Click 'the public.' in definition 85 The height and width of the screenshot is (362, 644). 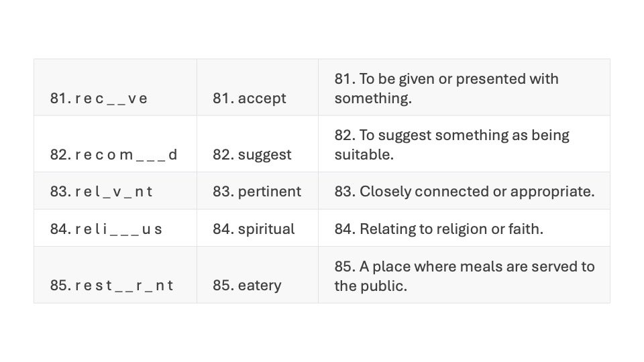[x=370, y=286]
